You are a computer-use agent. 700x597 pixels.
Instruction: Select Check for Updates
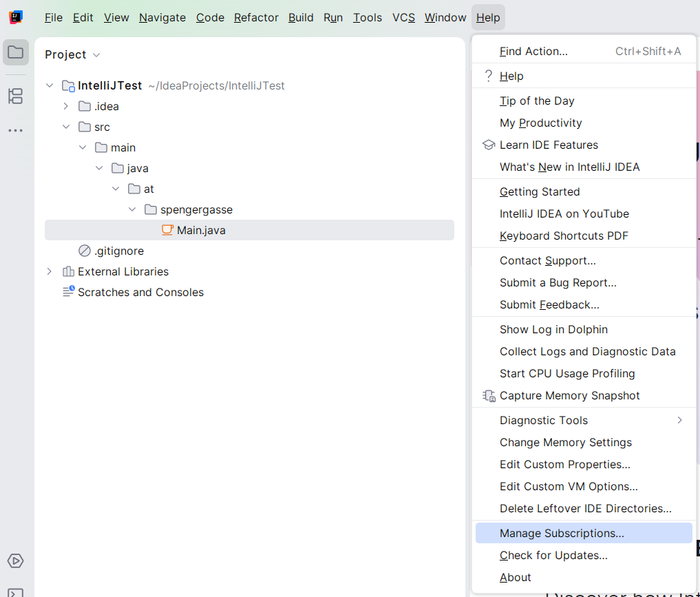[x=584, y=556]
